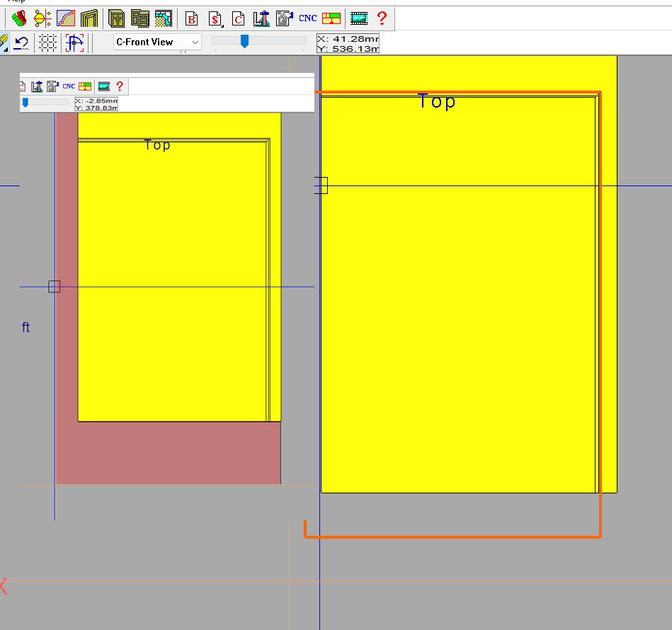The width and height of the screenshot is (672, 630).
Task: Click the red question mark in main toolbar
Action: pos(382,18)
